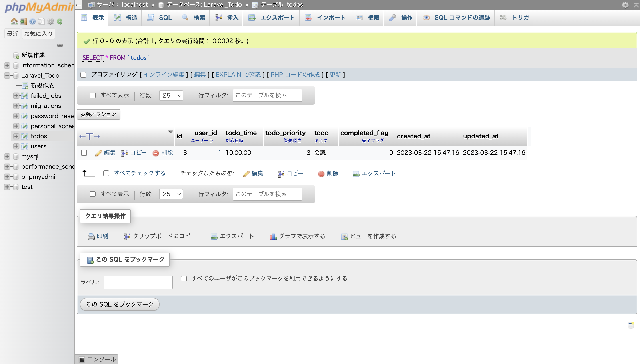
Task: Check the lower Show all checkbox
Action: click(93, 194)
